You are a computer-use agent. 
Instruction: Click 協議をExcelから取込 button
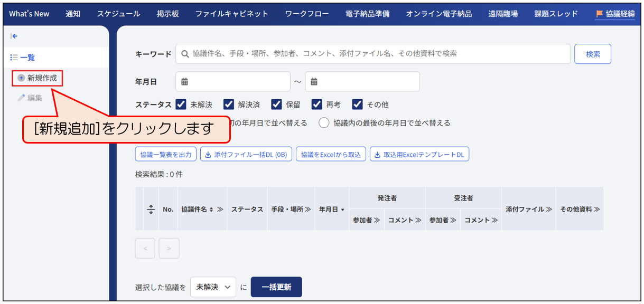click(331, 155)
